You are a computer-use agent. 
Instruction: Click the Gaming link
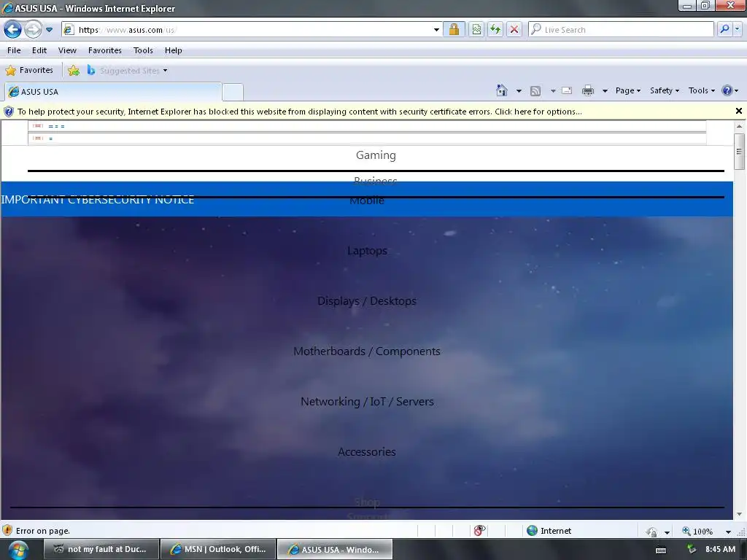pos(376,155)
